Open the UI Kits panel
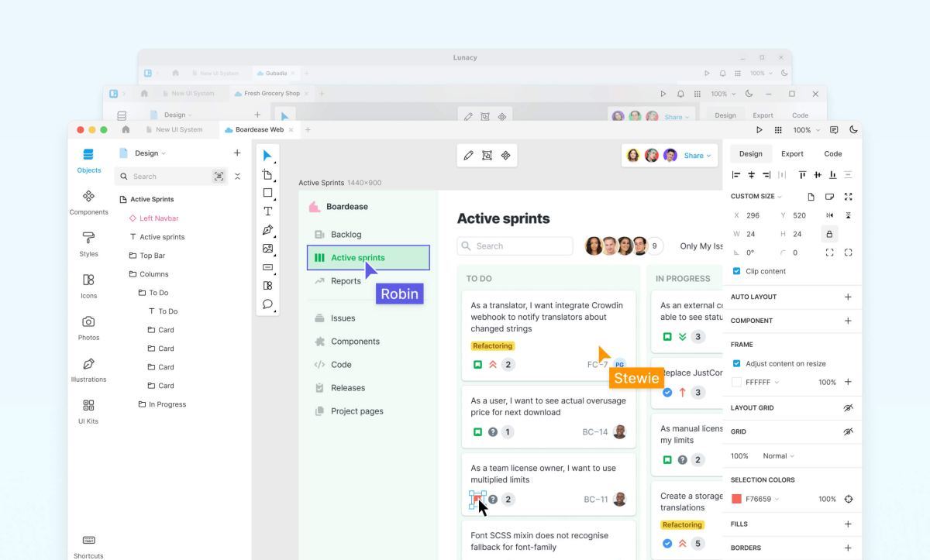This screenshot has width=930, height=560. pos(88,411)
